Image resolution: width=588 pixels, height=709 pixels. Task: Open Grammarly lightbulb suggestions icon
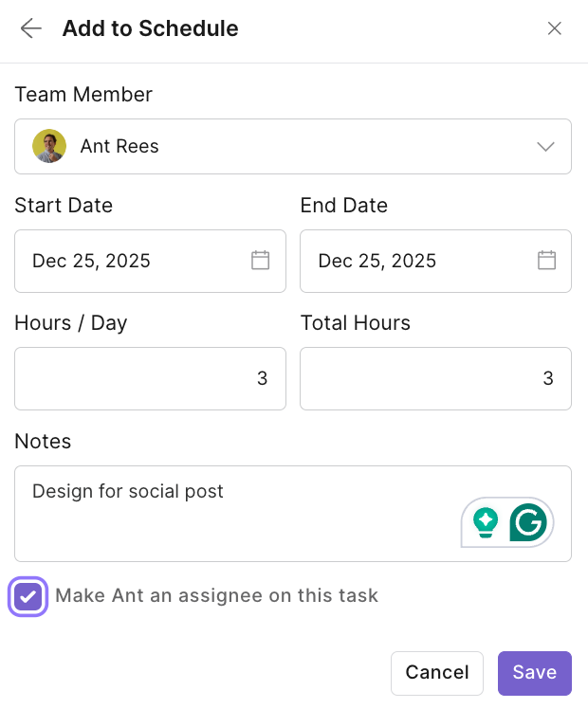tap(486, 522)
